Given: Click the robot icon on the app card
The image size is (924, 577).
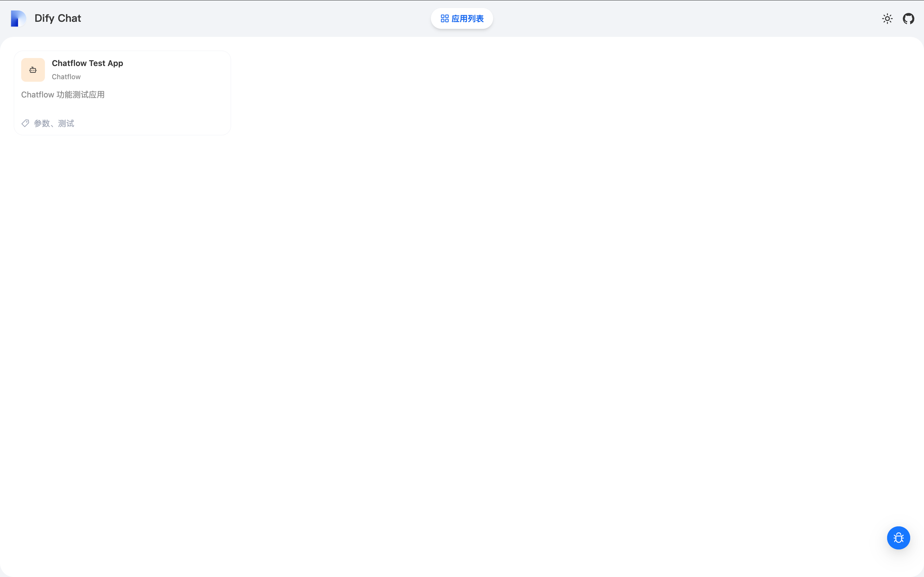Looking at the screenshot, I should pos(33,70).
